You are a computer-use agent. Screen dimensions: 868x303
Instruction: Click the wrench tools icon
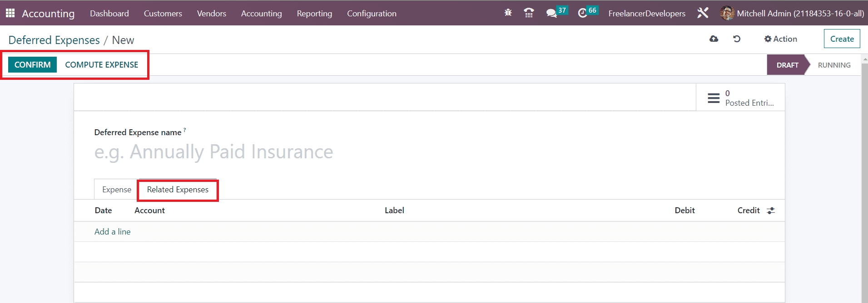tap(703, 13)
